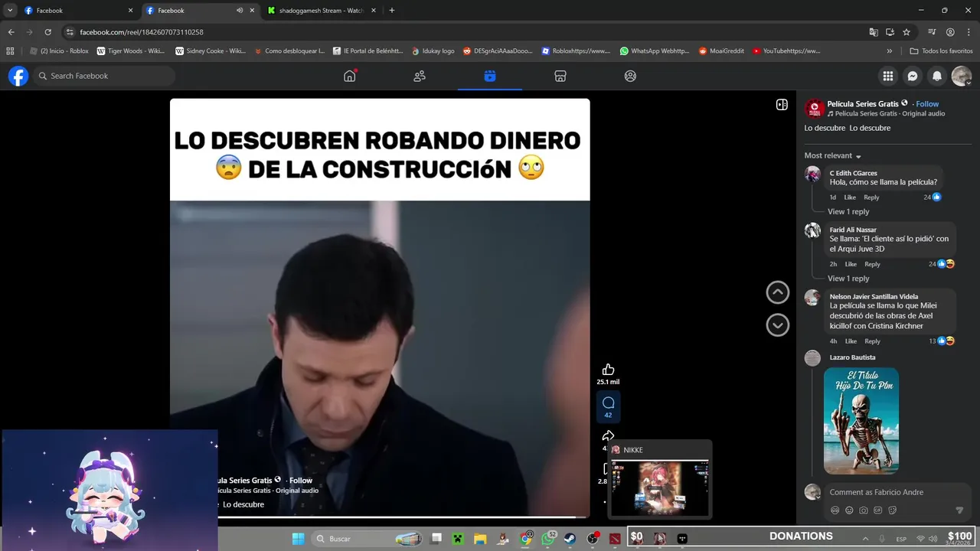
Task: Share the reel with arrow icon
Action: point(608,435)
